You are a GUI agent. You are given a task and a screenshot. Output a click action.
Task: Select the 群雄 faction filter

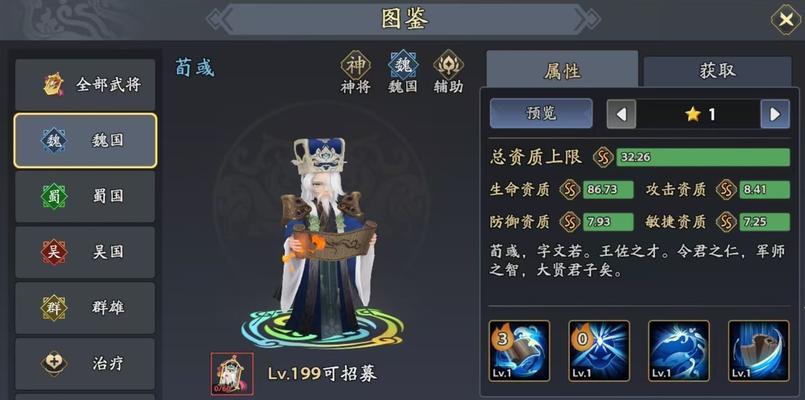point(85,308)
